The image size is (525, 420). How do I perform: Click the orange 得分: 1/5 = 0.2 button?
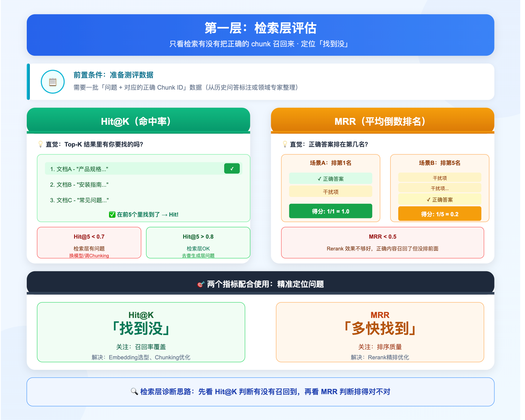point(439,214)
